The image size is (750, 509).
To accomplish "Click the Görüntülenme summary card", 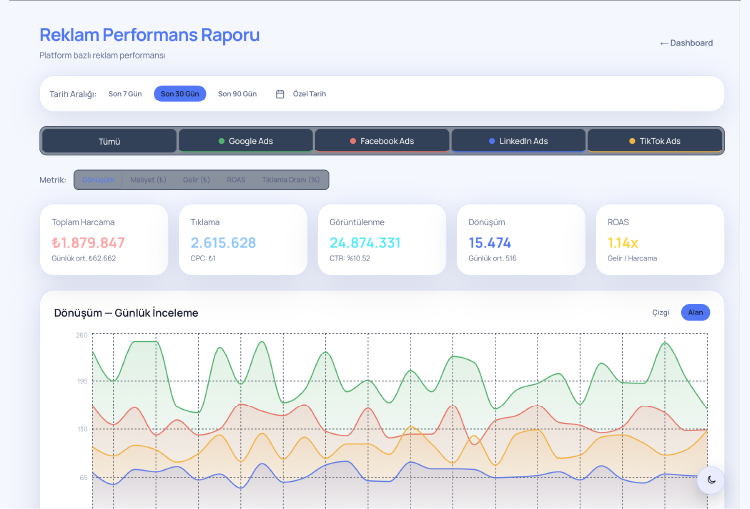I will (x=381, y=240).
